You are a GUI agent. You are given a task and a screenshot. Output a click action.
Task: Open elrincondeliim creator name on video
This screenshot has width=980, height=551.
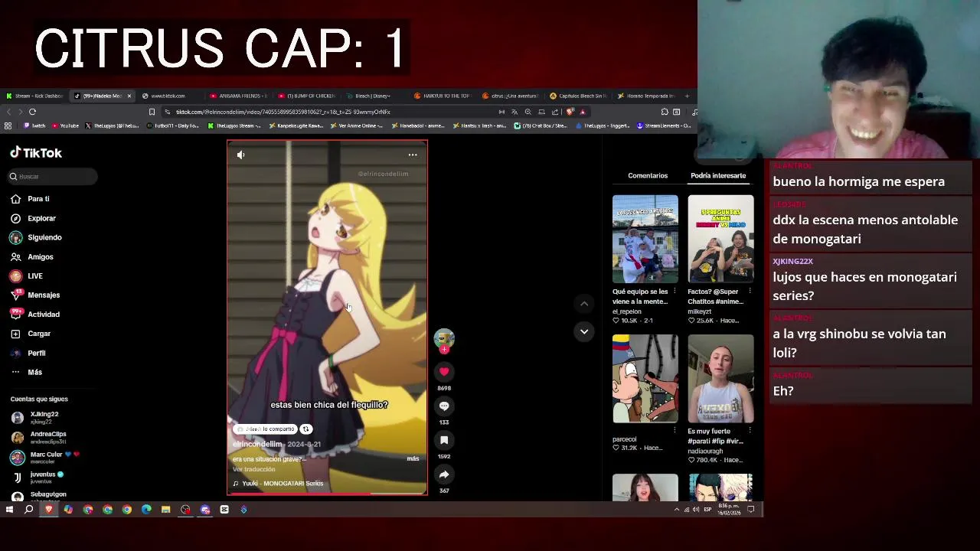click(257, 445)
